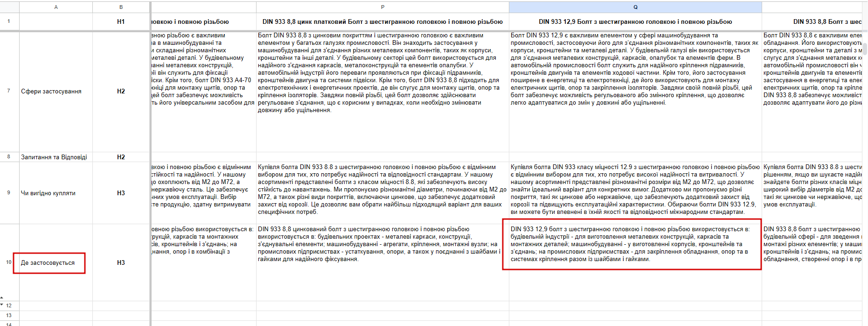Click the down arrow beside row 12
The height and width of the screenshot is (326, 868).
pyautogui.click(x=2, y=304)
